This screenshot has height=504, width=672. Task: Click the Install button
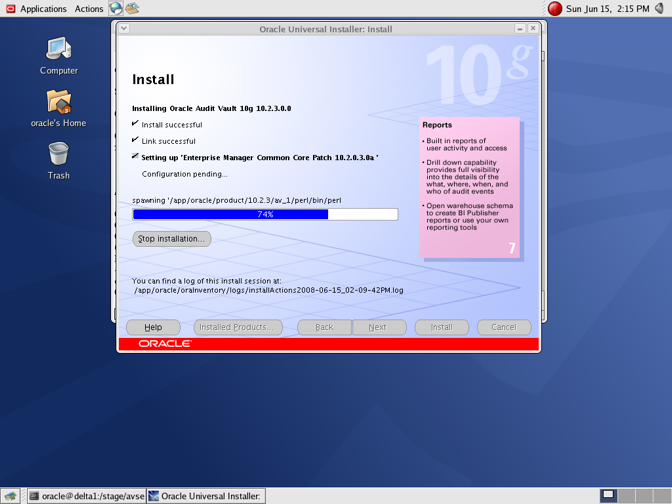[441, 327]
